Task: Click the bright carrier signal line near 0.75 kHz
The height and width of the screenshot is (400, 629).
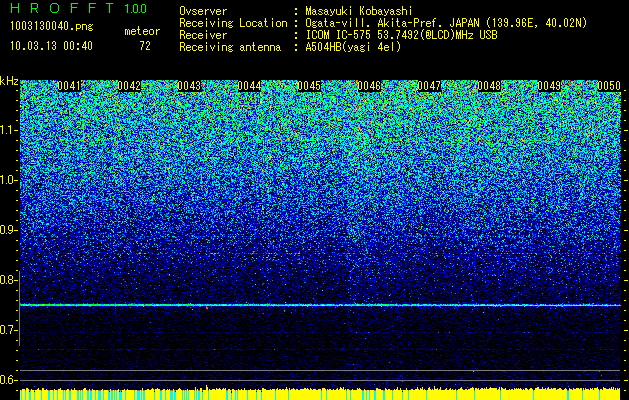Action: (x=320, y=305)
